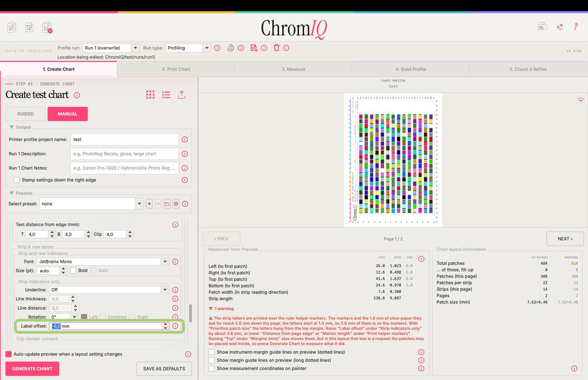Open the Select preset dropdown
This screenshot has width=588, height=380.
(x=91, y=204)
